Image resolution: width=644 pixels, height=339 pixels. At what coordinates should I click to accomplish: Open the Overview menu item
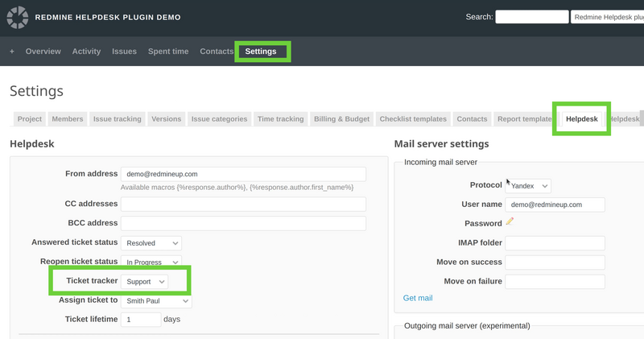[43, 52]
